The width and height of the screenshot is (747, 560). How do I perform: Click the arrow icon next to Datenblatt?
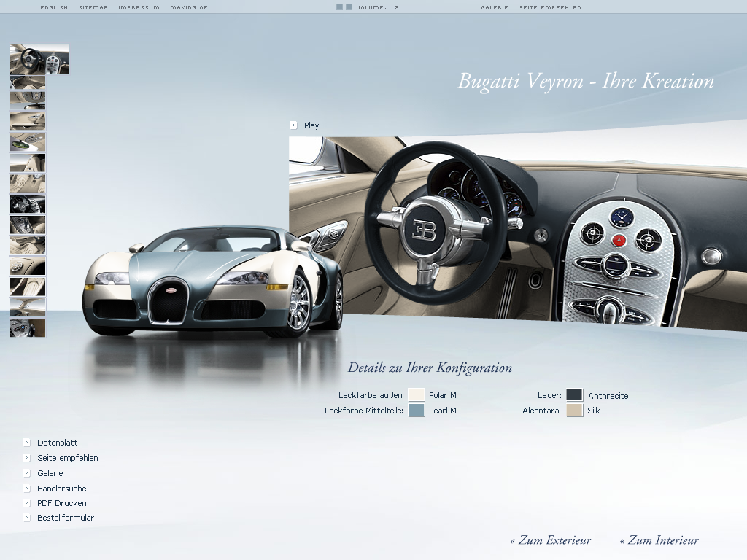click(x=26, y=443)
